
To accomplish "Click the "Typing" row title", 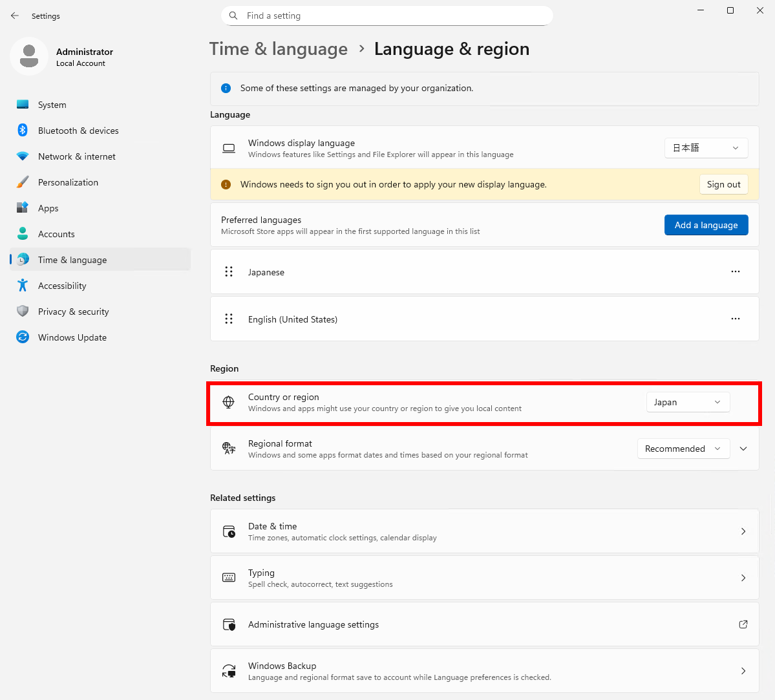I will click(x=261, y=573).
